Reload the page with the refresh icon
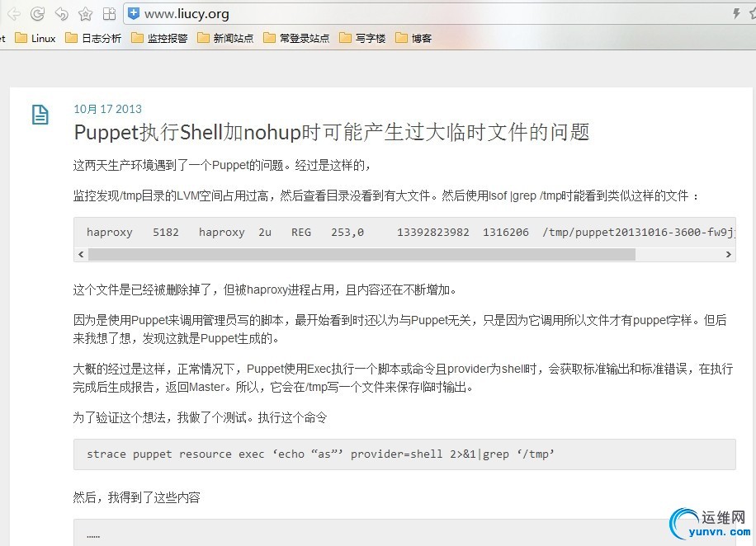The height and width of the screenshot is (546, 756). (x=38, y=14)
